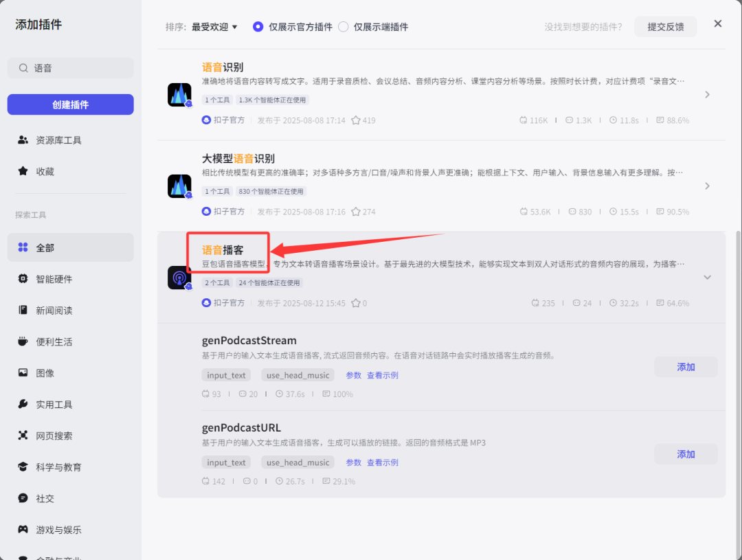This screenshot has height=560, width=742.
Task: Open 收藏 in the sidebar
Action: [71, 171]
